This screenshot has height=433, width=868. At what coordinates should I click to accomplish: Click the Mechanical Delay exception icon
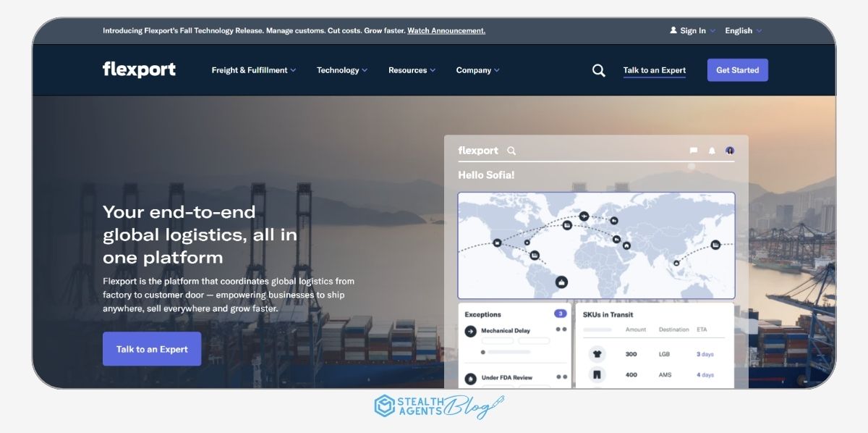[471, 330]
